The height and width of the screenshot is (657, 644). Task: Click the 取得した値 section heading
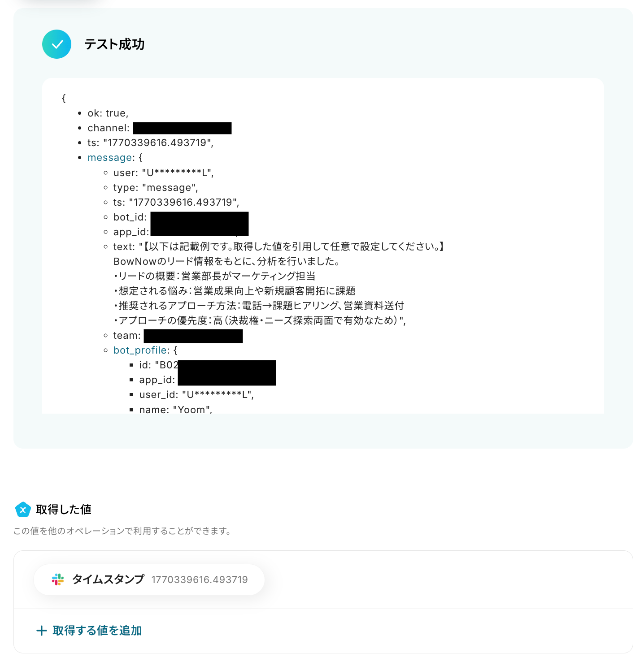point(64,510)
